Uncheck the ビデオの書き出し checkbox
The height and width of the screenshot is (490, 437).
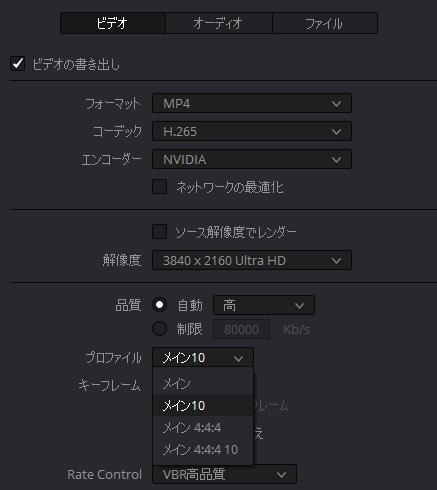coord(18,63)
